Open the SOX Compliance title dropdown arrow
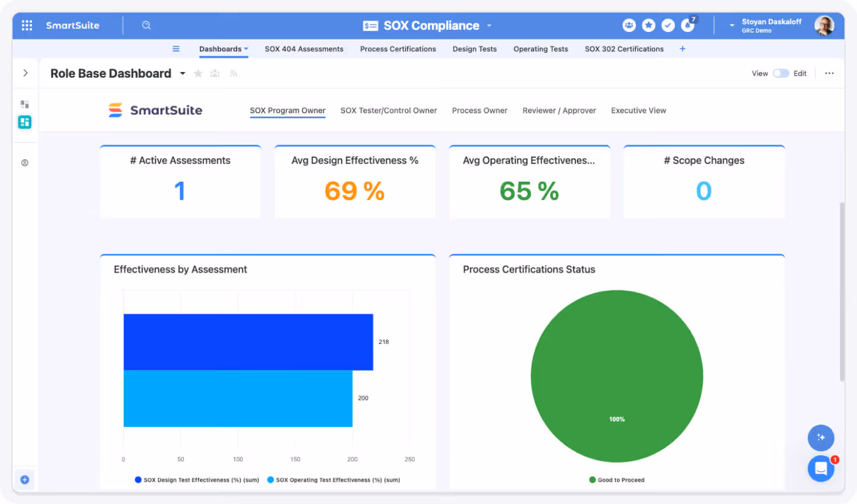This screenshot has width=857, height=504. (489, 26)
